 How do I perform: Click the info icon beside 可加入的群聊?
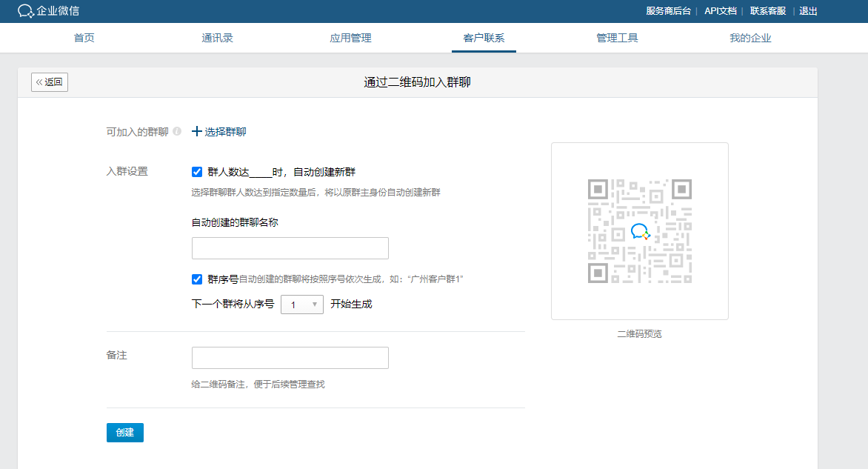(177, 131)
